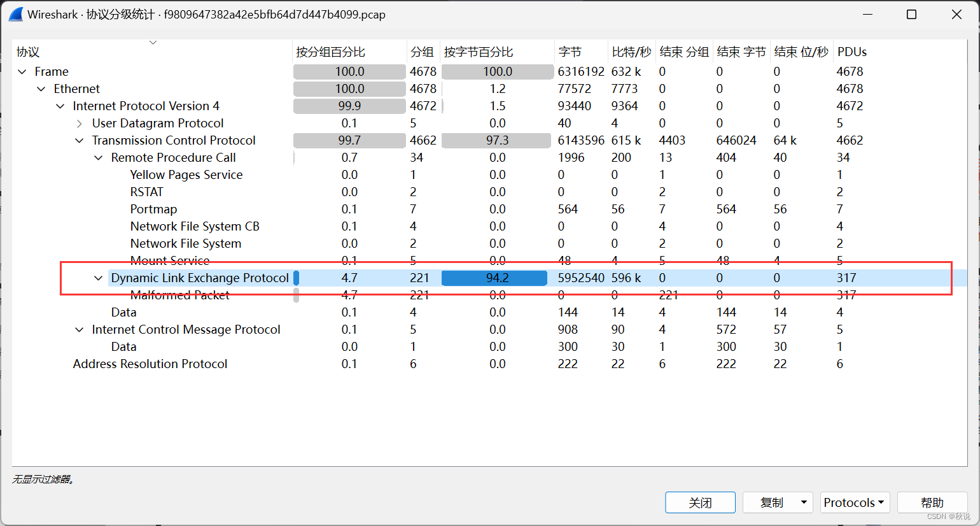The height and width of the screenshot is (526, 980).
Task: Select the Network File System row
Action: (x=489, y=244)
